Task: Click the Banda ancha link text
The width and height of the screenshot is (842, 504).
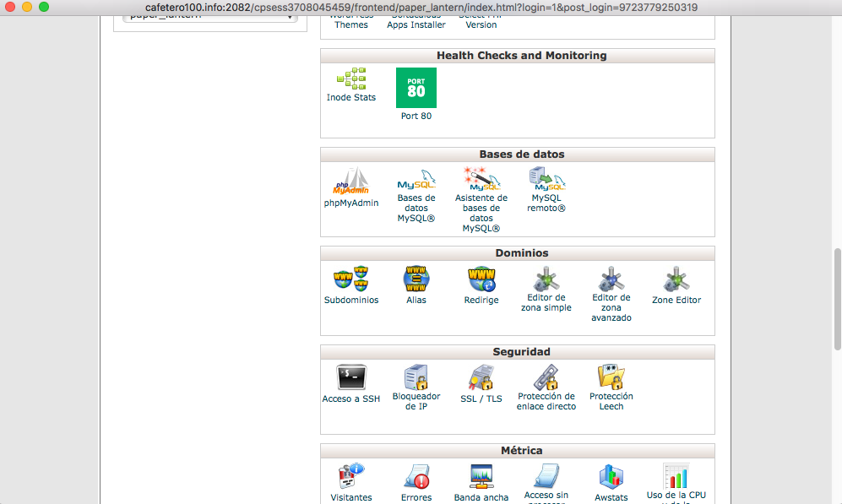Action: pyautogui.click(x=481, y=497)
